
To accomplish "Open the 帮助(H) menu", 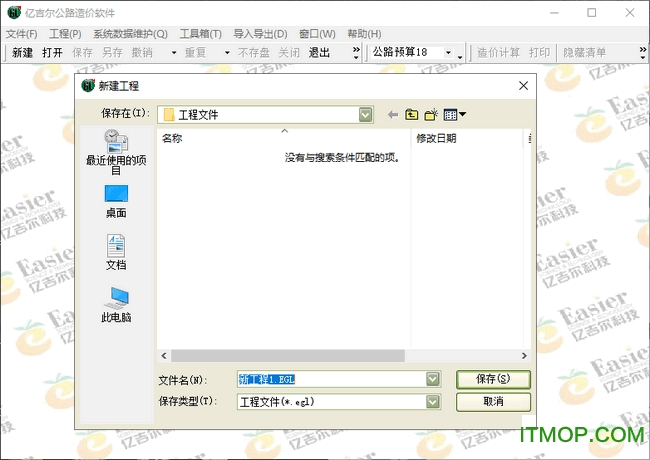I will (x=364, y=34).
